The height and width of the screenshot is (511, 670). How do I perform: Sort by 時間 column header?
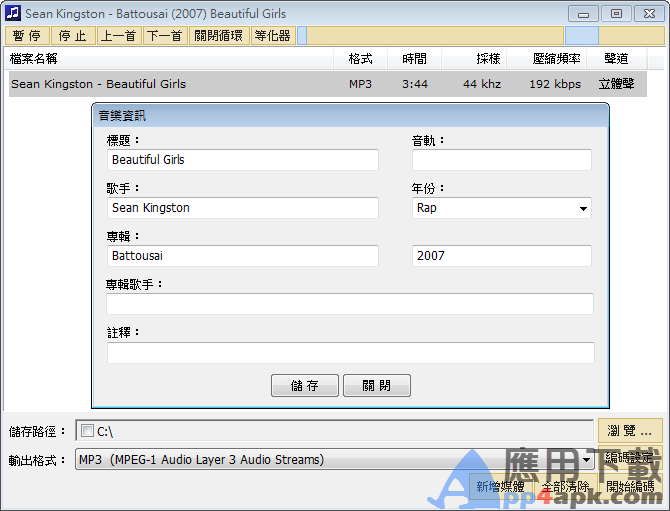[414, 59]
